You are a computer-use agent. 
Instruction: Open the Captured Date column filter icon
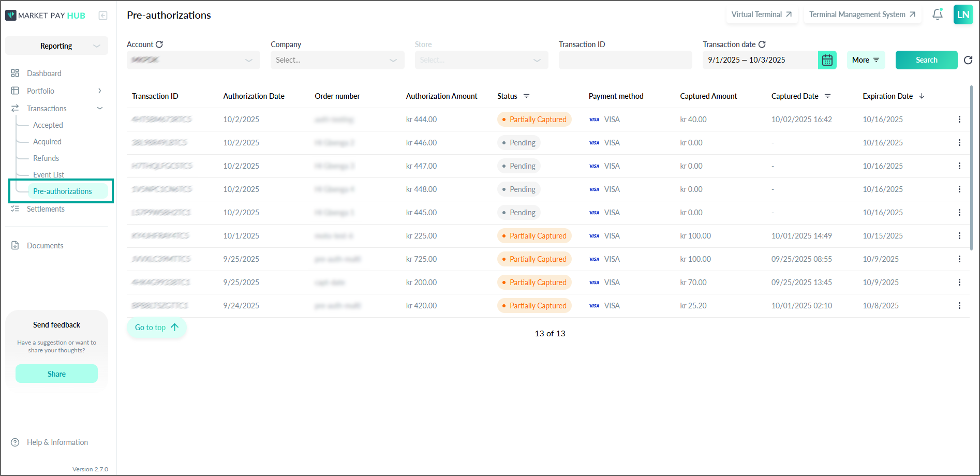(827, 96)
